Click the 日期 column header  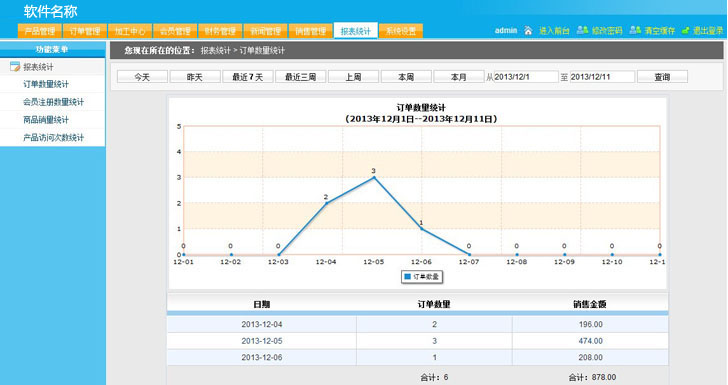(x=261, y=304)
